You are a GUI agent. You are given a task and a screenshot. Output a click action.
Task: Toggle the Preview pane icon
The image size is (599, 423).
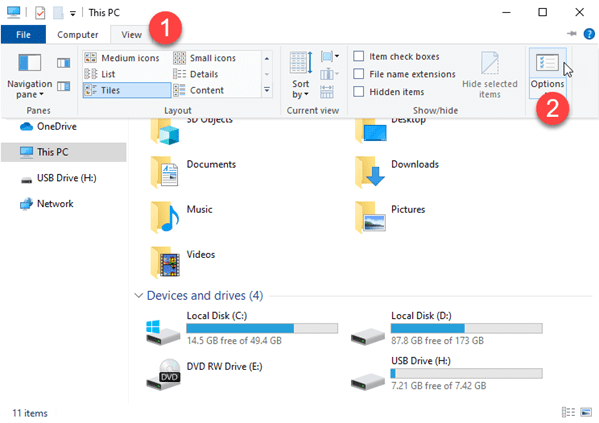coord(63,63)
